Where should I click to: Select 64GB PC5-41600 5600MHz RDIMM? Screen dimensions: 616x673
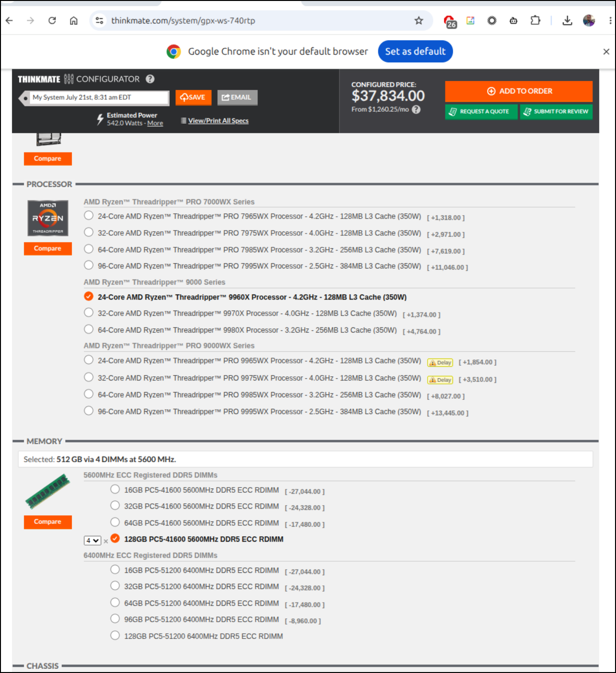(x=115, y=522)
